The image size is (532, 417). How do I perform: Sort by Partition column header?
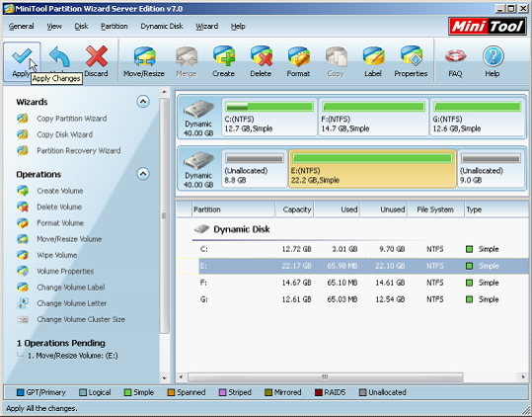[x=233, y=209]
